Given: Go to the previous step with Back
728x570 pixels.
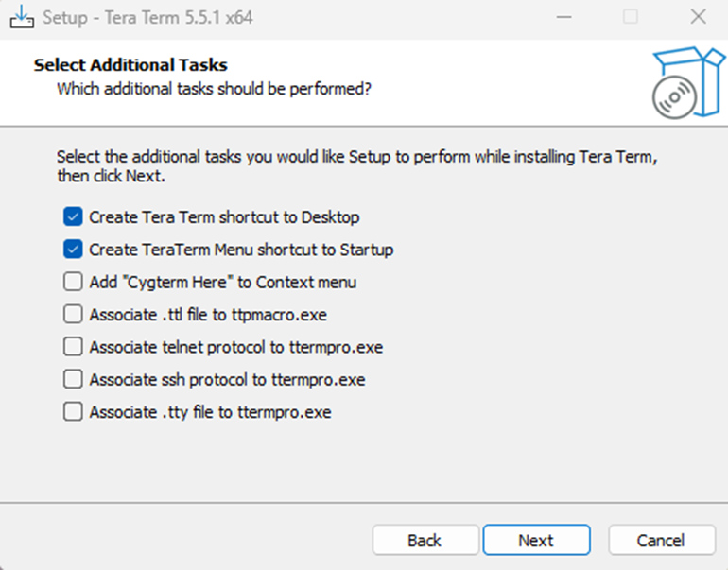Looking at the screenshot, I should point(425,540).
